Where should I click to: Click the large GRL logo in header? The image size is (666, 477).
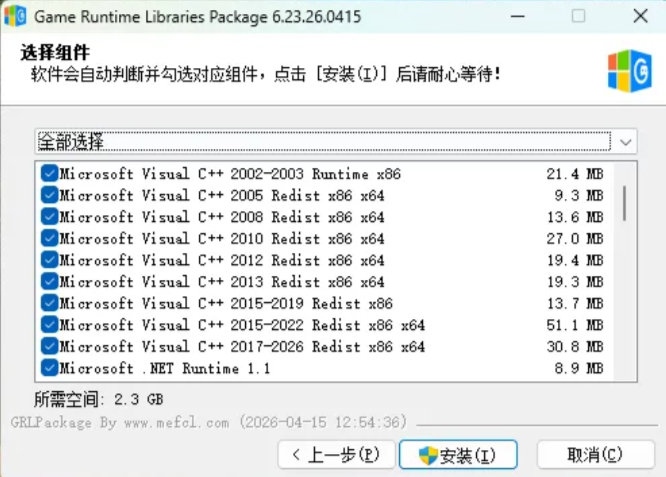pyautogui.click(x=629, y=71)
